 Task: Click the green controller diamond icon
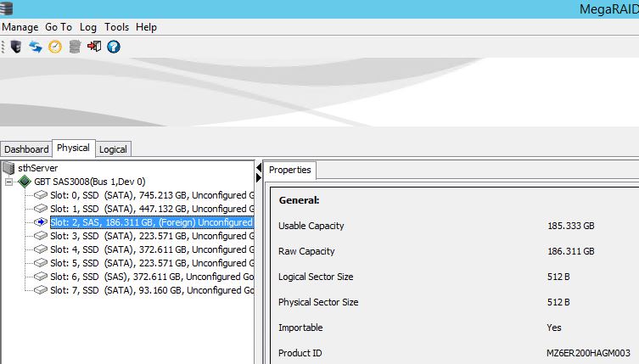tap(25, 182)
